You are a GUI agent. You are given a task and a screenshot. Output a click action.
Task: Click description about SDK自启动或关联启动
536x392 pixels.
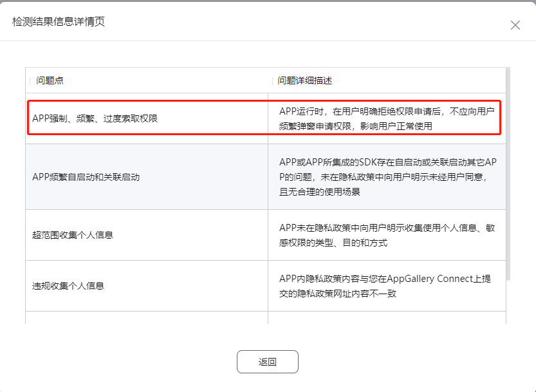point(386,176)
